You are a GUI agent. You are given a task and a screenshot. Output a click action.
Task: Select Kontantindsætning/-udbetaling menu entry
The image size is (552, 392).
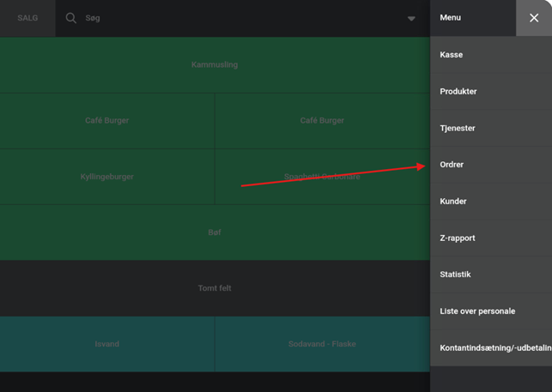point(494,348)
